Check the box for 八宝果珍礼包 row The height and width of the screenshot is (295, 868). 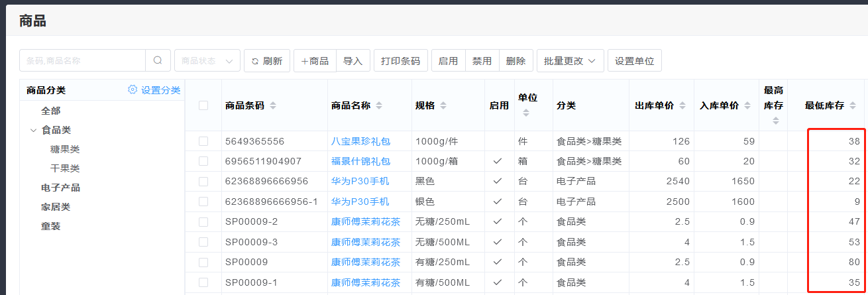click(x=203, y=141)
